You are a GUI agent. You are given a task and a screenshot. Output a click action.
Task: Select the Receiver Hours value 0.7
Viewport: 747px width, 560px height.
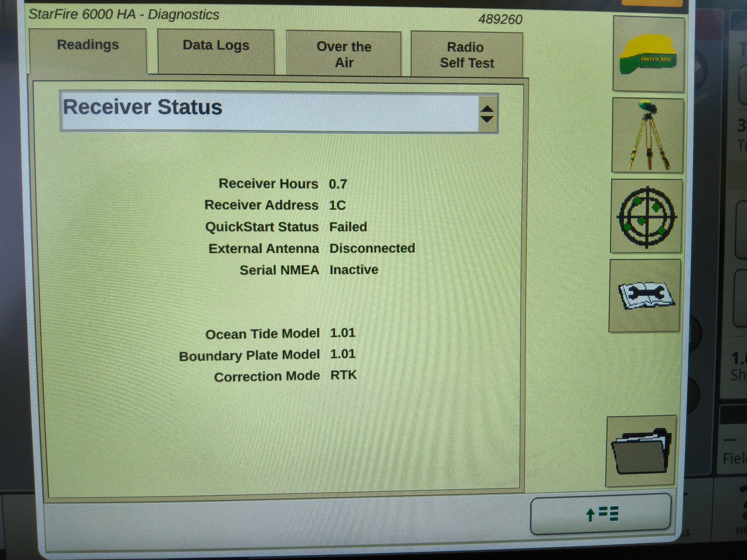click(338, 184)
